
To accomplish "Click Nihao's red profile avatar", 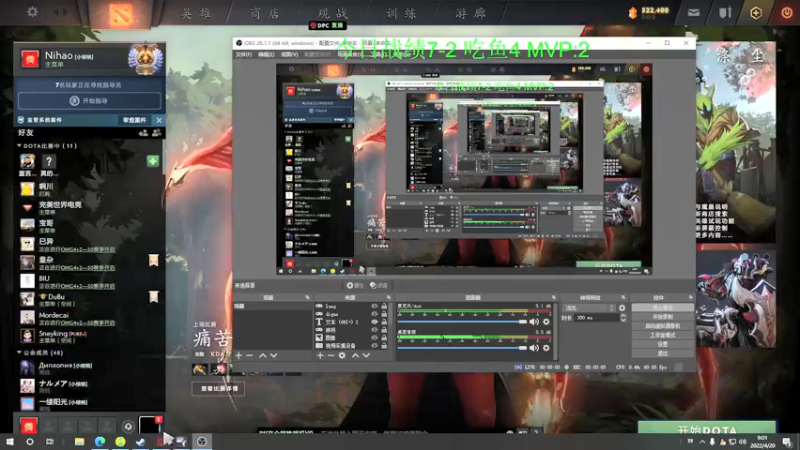I will [x=30, y=59].
